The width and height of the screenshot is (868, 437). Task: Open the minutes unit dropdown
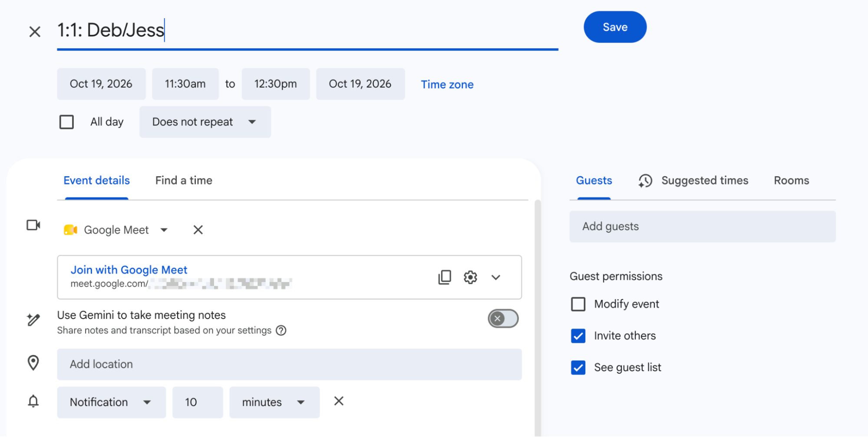click(x=274, y=402)
